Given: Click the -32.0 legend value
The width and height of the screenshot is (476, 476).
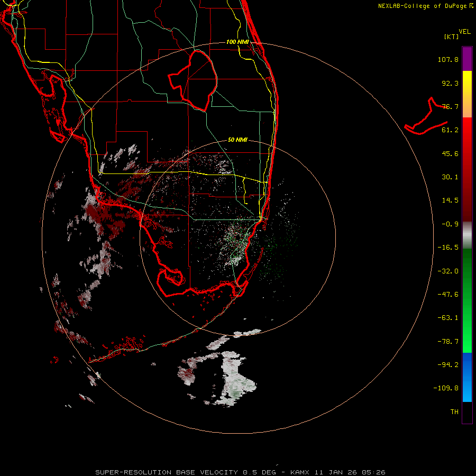Looking at the screenshot, I should (448, 271).
